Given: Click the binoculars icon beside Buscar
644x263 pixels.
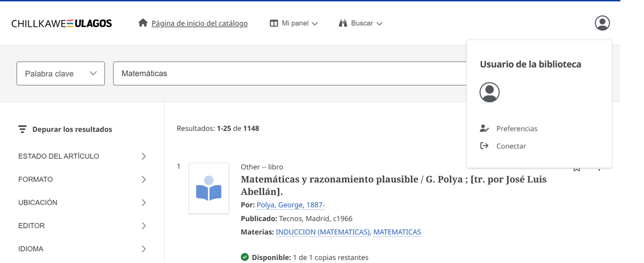Looking at the screenshot, I should click(343, 23).
